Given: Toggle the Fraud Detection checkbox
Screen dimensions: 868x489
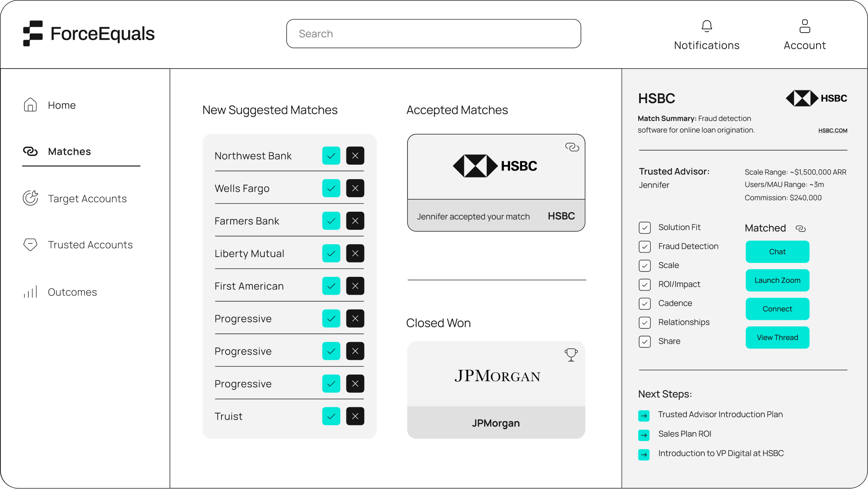Looking at the screenshot, I should [x=645, y=246].
